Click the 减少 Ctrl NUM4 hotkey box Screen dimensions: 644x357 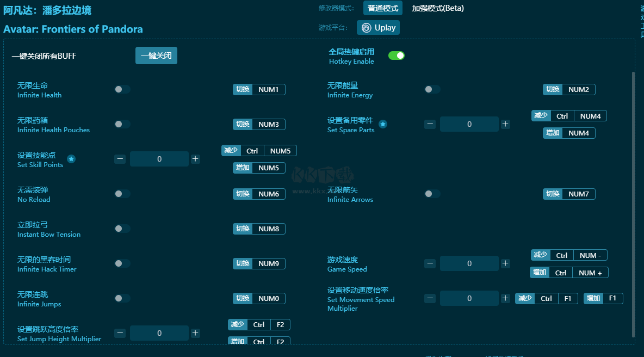point(569,116)
